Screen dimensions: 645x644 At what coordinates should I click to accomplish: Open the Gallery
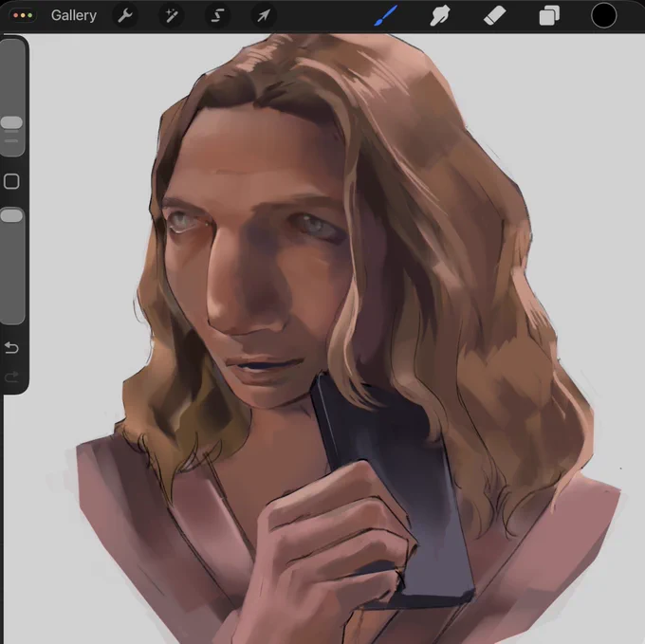point(74,15)
